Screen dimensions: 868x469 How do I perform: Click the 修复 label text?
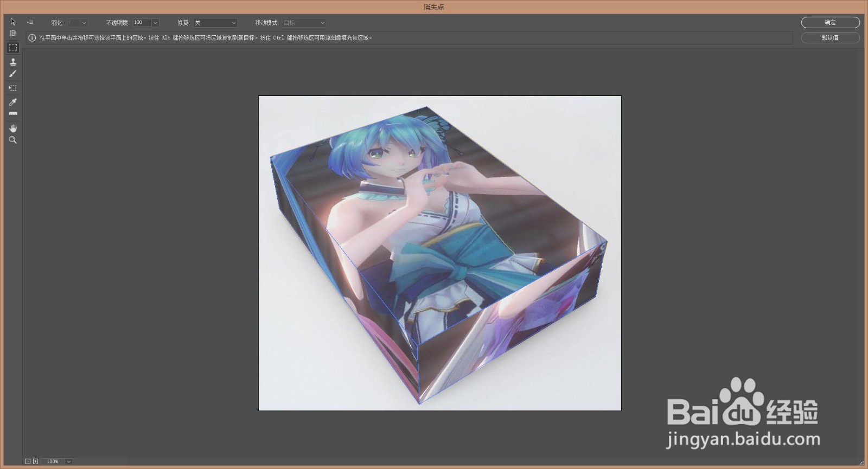[183, 23]
